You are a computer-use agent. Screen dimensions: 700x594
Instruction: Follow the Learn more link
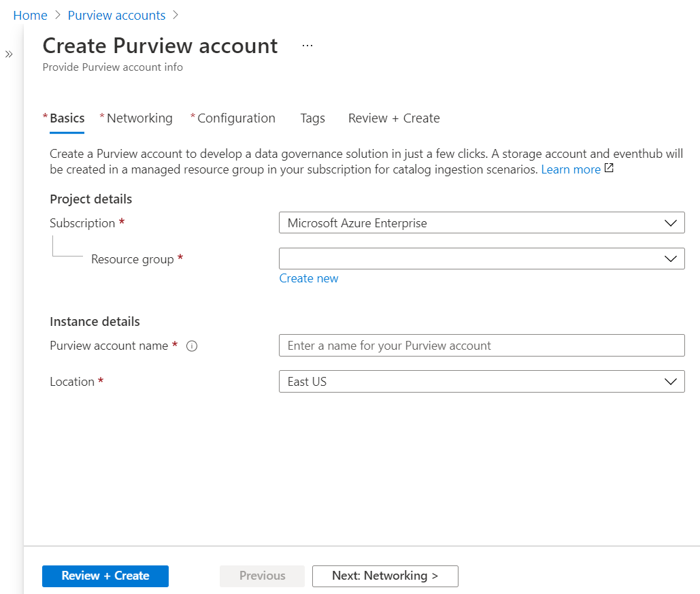pyautogui.click(x=571, y=169)
